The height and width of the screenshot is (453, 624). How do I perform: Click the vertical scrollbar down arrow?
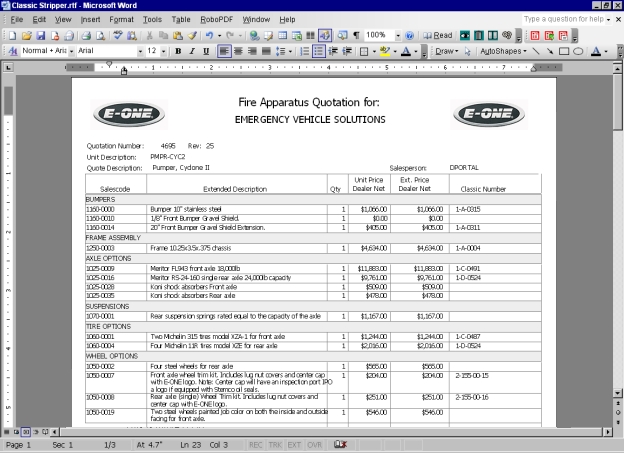point(618,393)
